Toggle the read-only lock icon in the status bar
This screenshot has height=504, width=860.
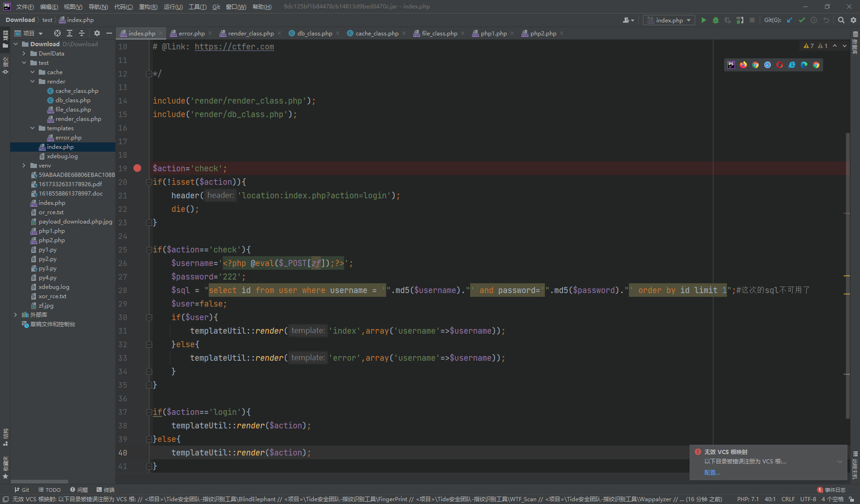852,499
